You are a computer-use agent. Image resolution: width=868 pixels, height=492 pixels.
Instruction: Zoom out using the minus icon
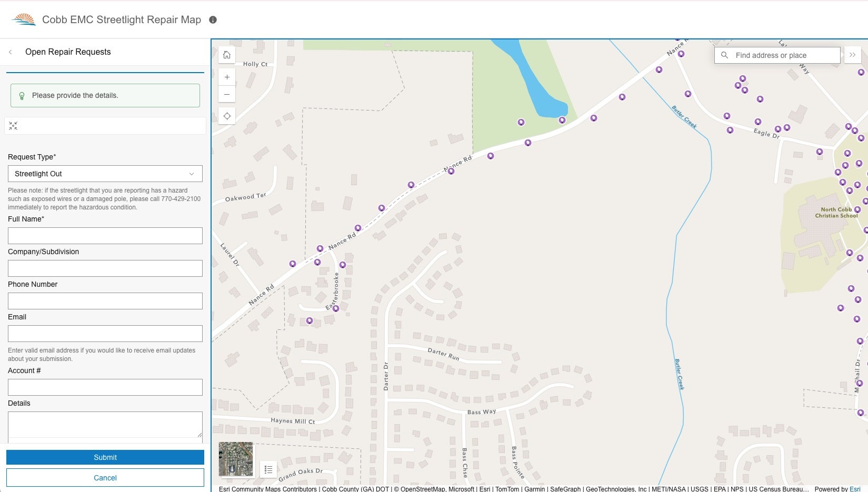point(227,94)
